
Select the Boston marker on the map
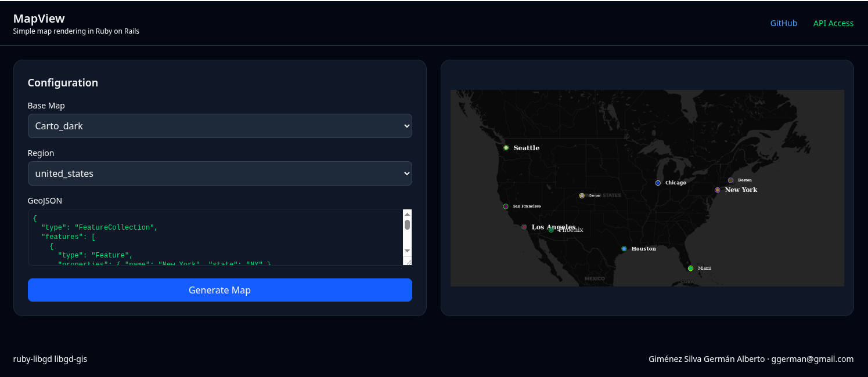tap(730, 180)
